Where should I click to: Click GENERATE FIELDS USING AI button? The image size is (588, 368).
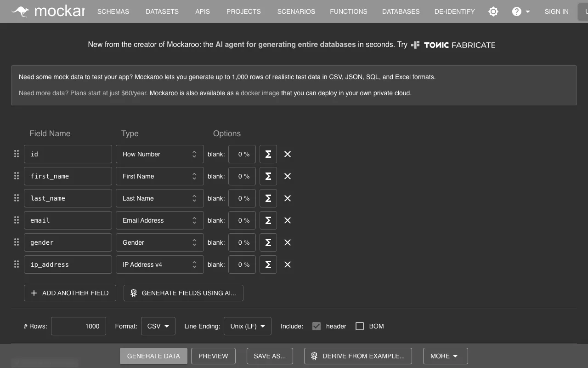[183, 293]
